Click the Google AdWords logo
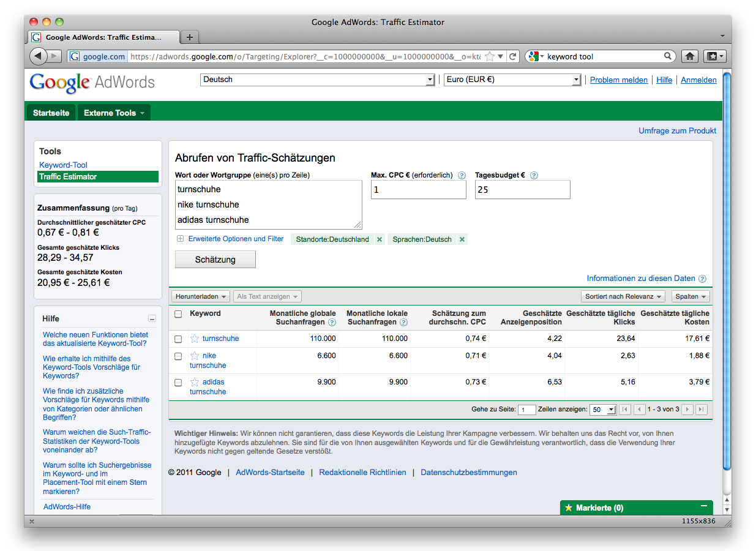The height and width of the screenshot is (551, 756). tap(92, 83)
